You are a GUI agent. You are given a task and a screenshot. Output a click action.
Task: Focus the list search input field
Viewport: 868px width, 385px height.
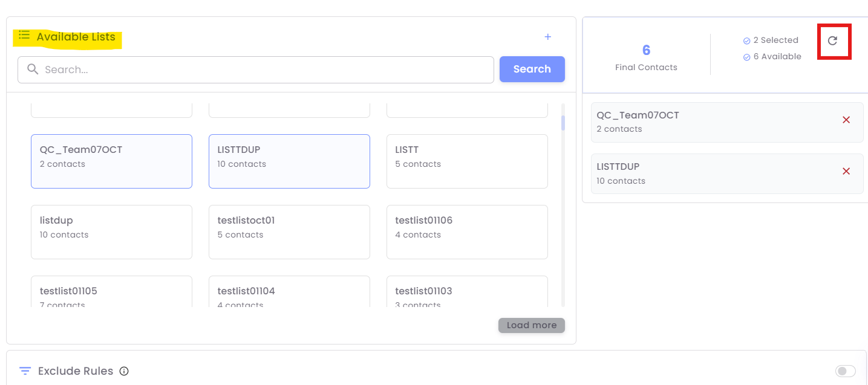click(x=266, y=70)
